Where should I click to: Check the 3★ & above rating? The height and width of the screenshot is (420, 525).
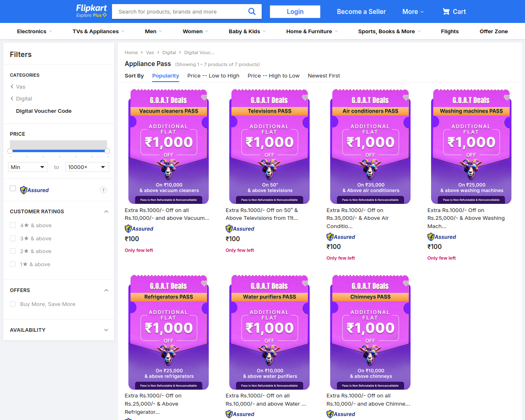coord(13,238)
